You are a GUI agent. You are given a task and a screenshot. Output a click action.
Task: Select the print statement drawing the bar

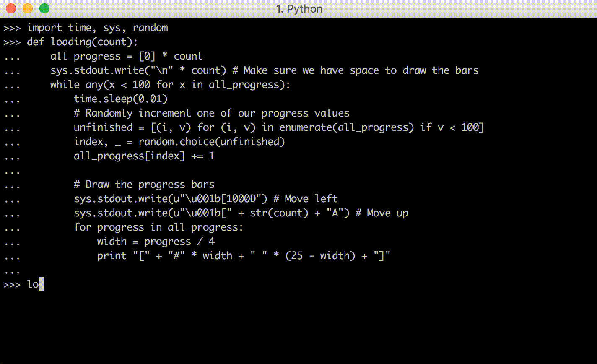(243, 255)
